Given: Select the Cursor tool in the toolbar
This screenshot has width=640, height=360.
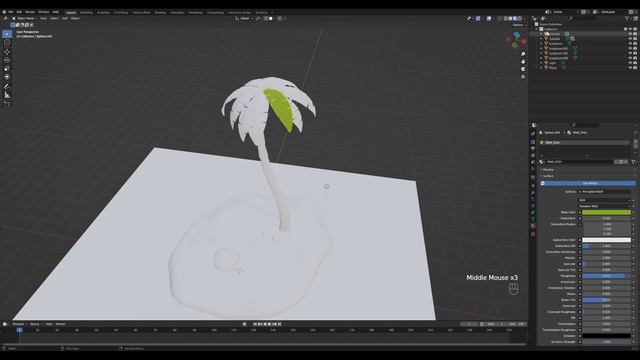Looking at the screenshot, I should coord(7,42).
